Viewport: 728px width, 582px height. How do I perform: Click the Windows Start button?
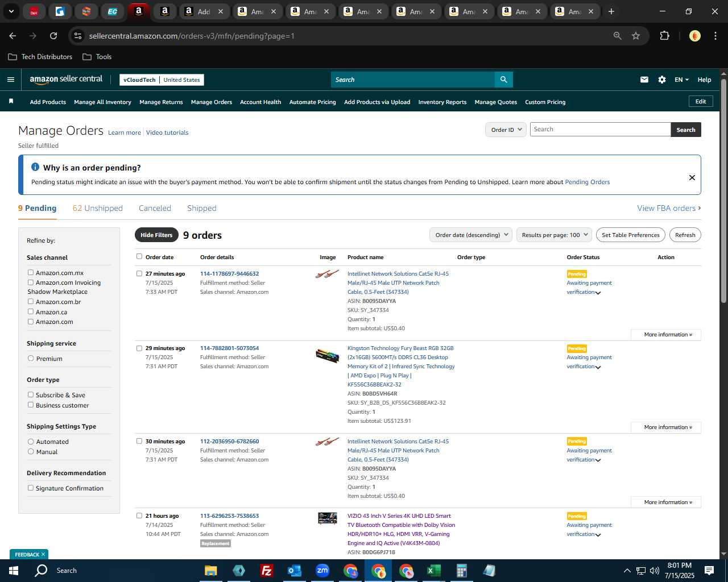pos(14,571)
